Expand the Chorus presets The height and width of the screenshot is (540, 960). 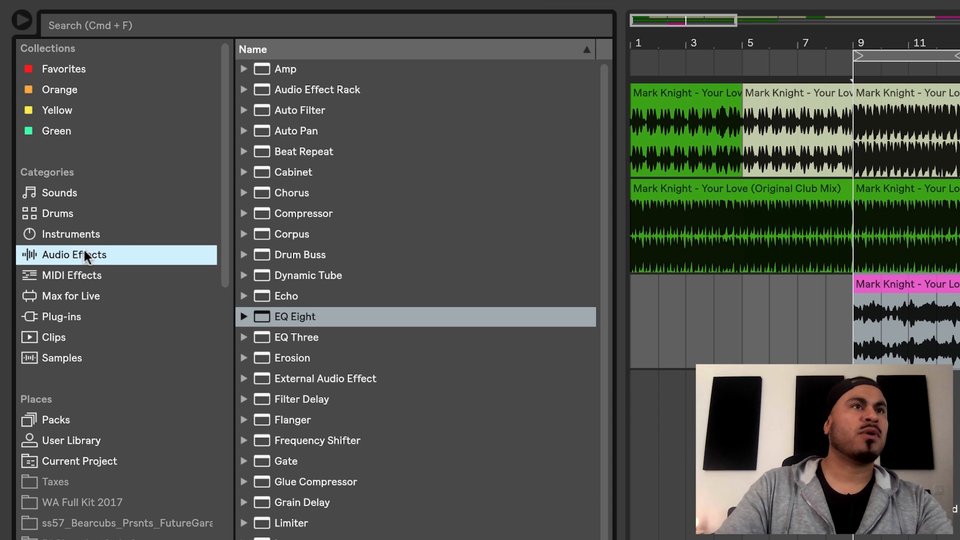click(x=244, y=193)
